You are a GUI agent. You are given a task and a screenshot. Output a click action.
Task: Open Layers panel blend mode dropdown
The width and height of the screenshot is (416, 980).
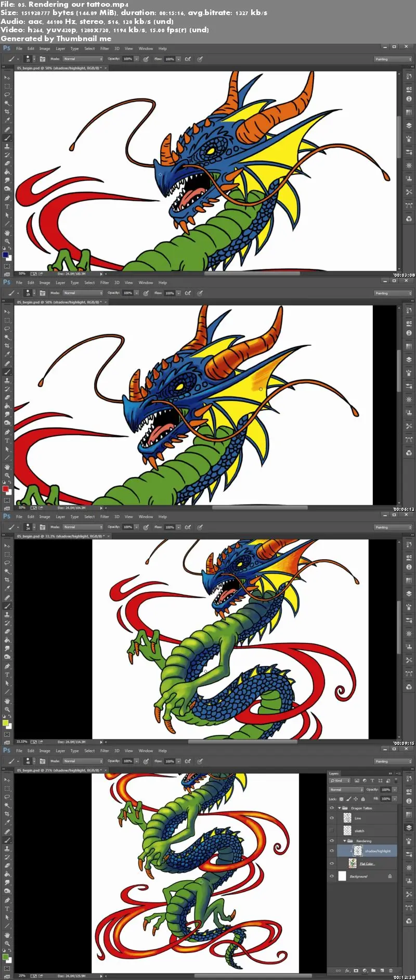346,790
